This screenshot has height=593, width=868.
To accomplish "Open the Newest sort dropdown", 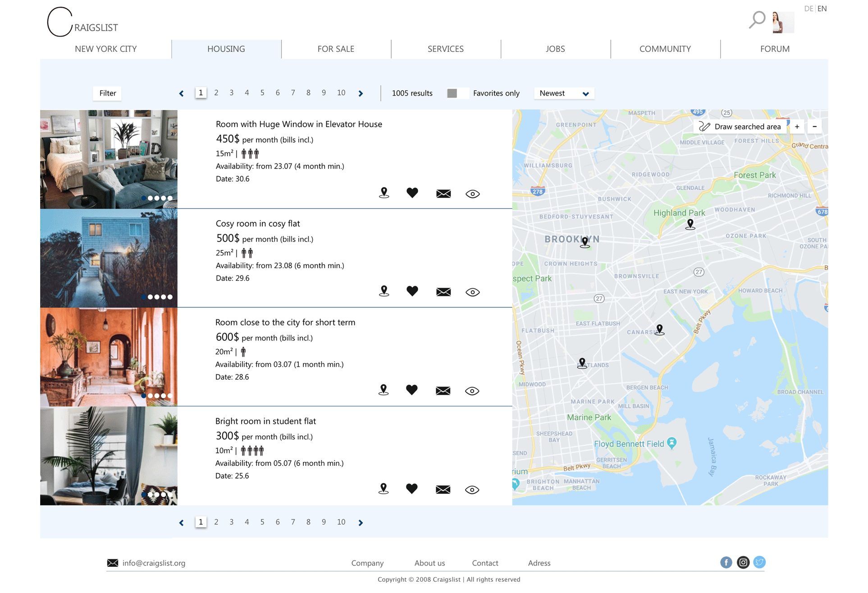I will point(564,93).
